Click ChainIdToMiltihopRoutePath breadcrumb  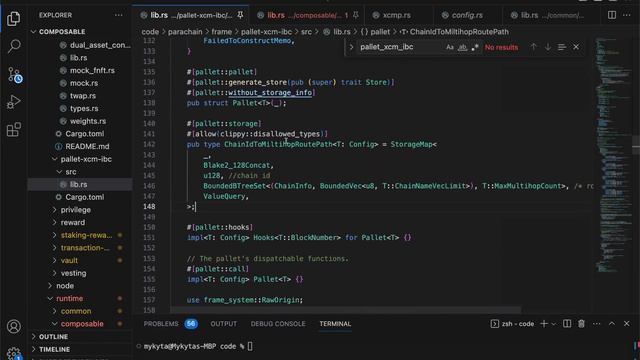(459, 32)
